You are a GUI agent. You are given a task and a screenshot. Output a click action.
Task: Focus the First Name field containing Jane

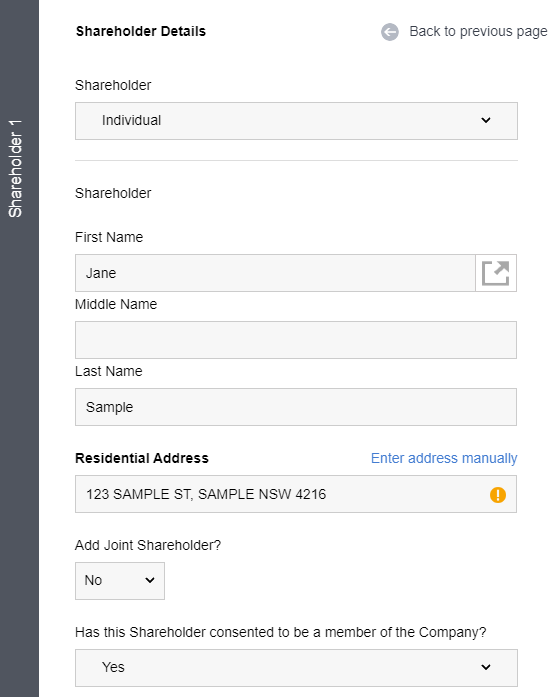click(275, 273)
